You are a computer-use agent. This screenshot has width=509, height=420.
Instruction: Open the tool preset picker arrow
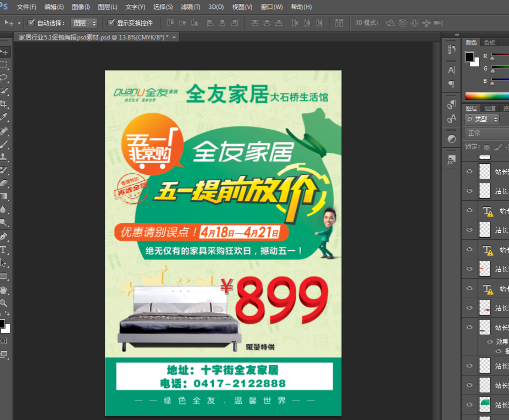click(x=19, y=23)
